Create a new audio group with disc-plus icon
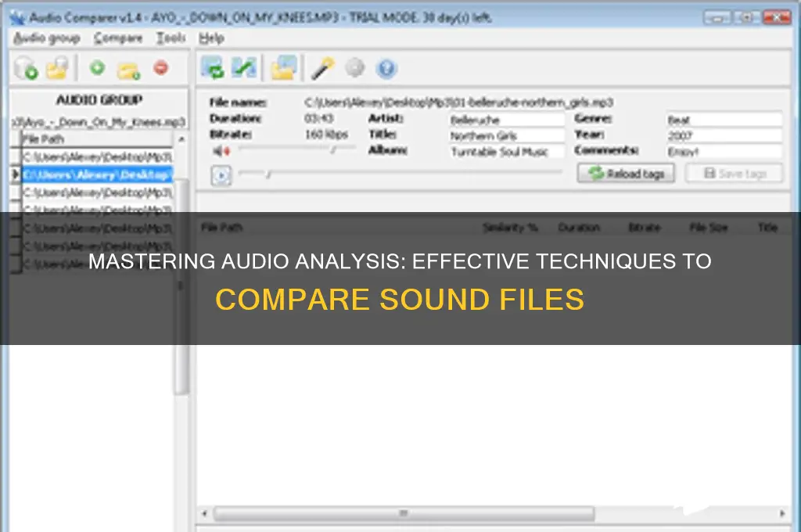The width and height of the screenshot is (801, 532). pyautogui.click(x=26, y=68)
